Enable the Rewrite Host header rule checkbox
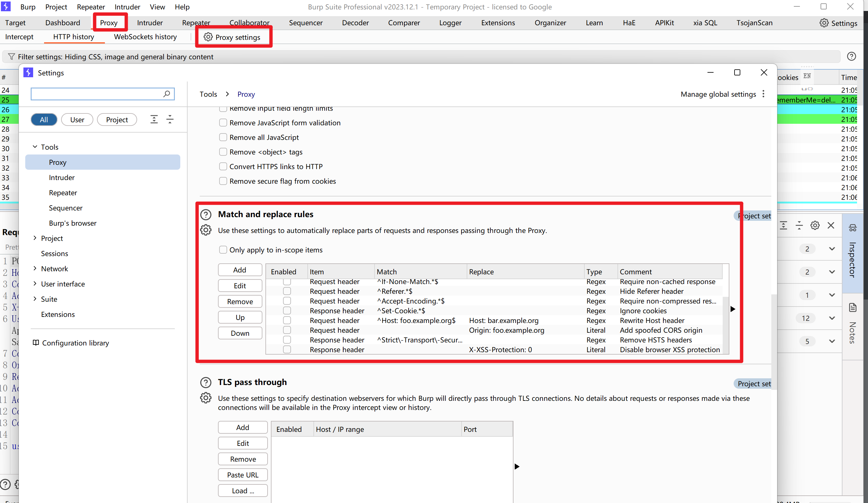The height and width of the screenshot is (503, 868). click(287, 320)
